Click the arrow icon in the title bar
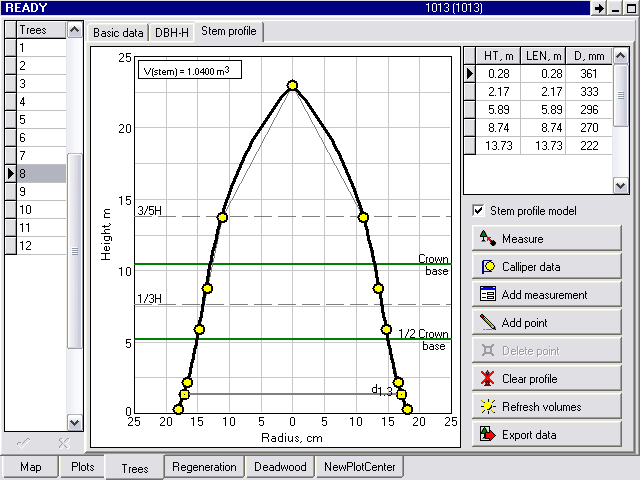The width and height of the screenshot is (640, 480). 599,8
